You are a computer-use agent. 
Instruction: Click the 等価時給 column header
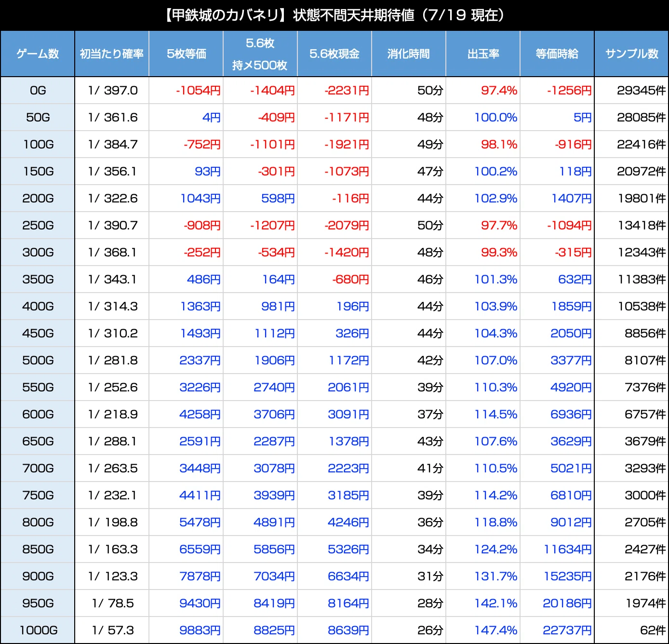point(557,54)
